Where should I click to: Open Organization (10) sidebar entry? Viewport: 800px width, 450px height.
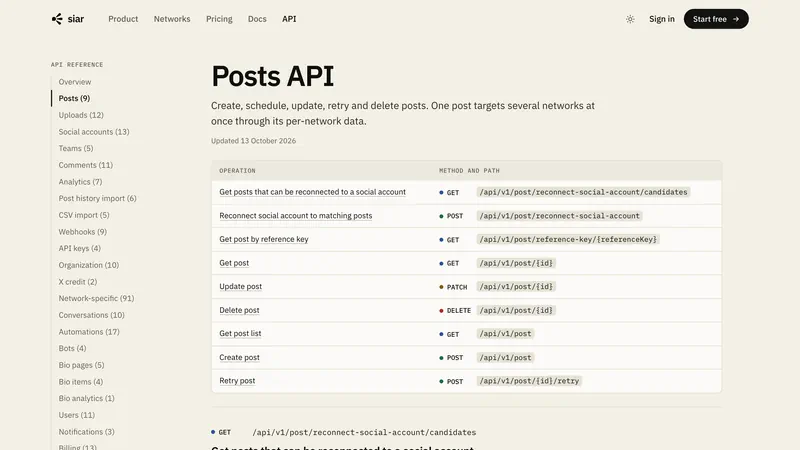88,265
